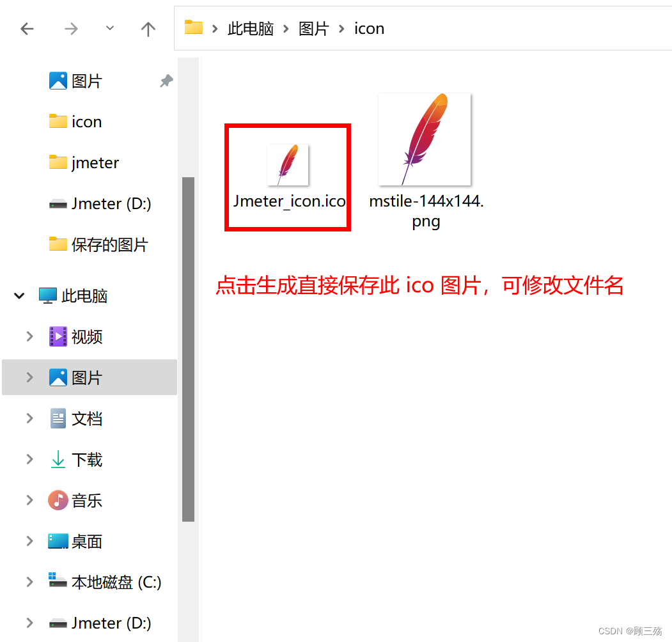This screenshot has width=672, height=642.
Task: Unpin 图片 using the pin icon
Action: [166, 81]
